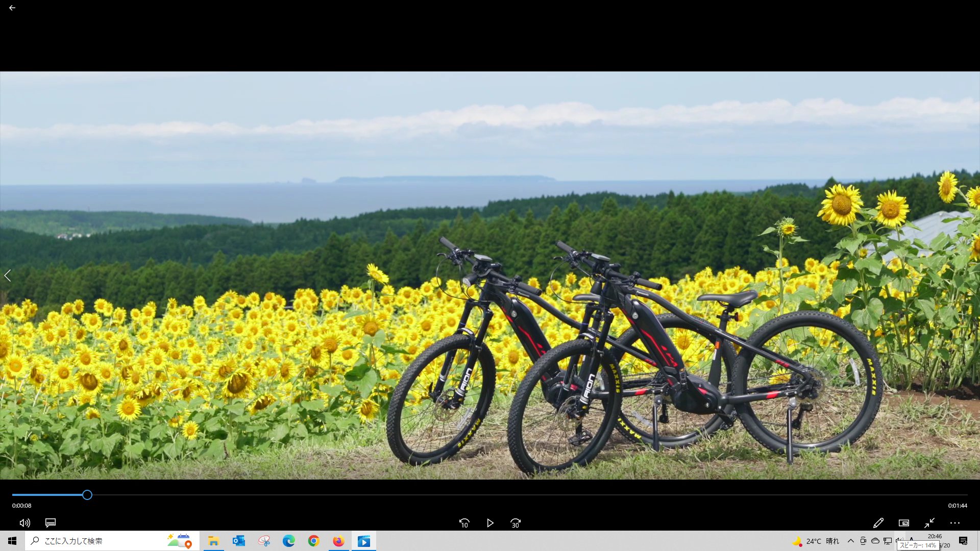Switch to mini view mode
The height and width of the screenshot is (551, 980).
tap(904, 523)
